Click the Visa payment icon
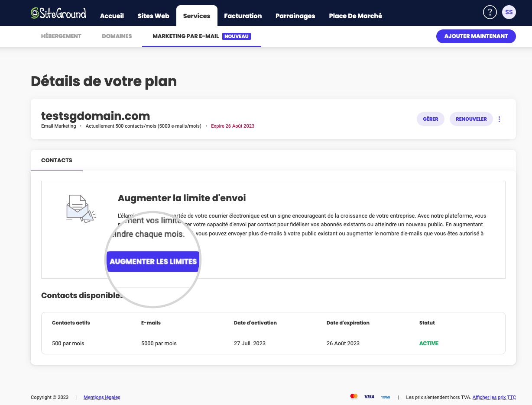 (x=369, y=397)
